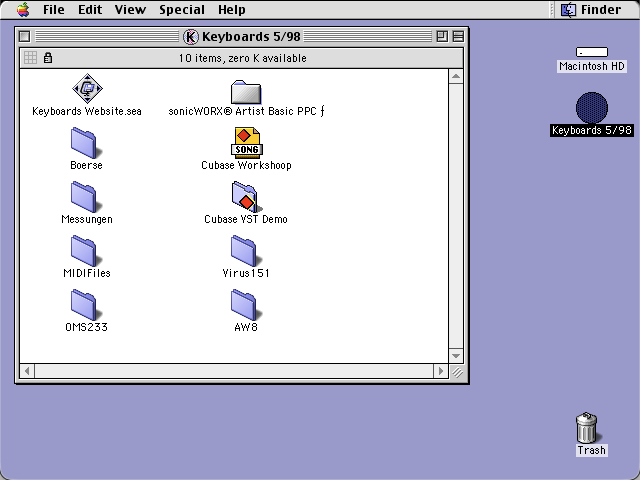640x480 pixels.
Task: Click the 'Virus151' folder name label
Action: [x=246, y=273]
